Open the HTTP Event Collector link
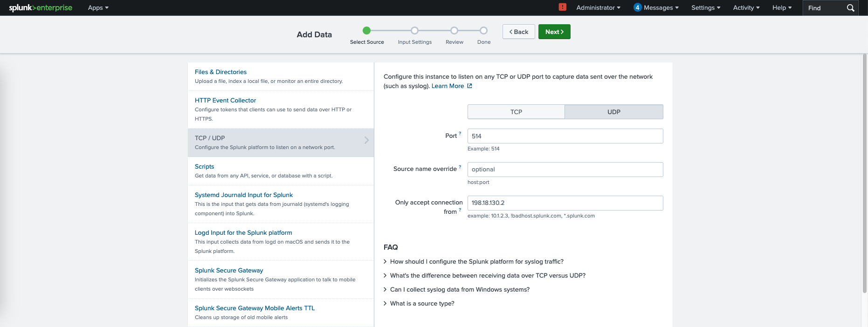Viewport: 868px width, 327px height. [225, 101]
